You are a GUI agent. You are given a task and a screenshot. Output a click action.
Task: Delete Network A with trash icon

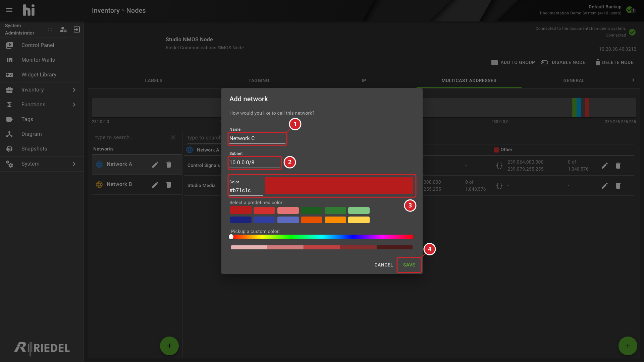click(x=169, y=165)
